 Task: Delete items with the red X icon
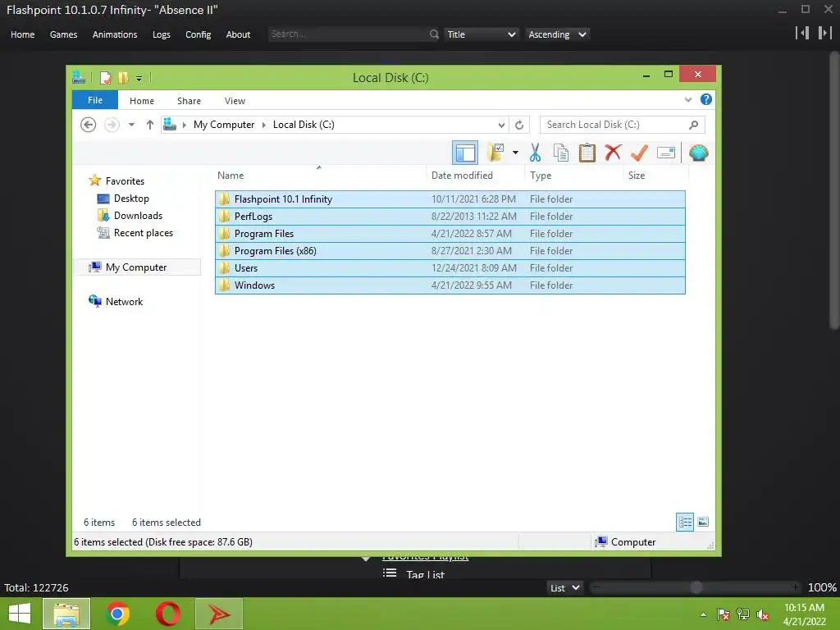coord(613,153)
